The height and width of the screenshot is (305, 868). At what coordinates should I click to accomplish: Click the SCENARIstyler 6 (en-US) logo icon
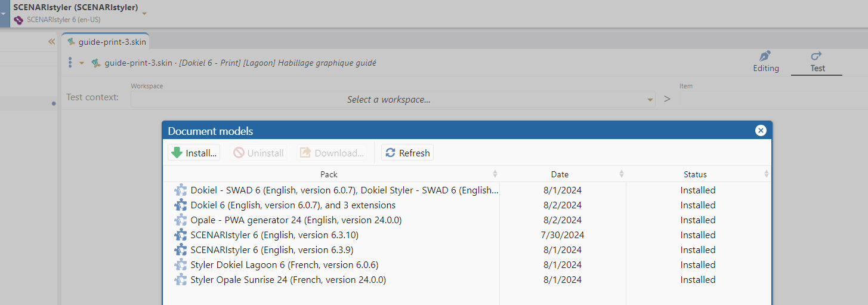click(x=18, y=20)
